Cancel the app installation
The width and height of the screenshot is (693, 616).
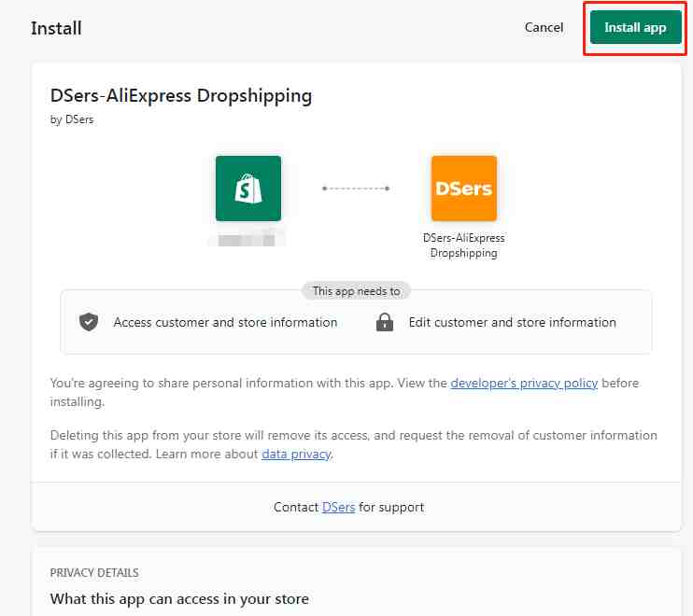544,27
